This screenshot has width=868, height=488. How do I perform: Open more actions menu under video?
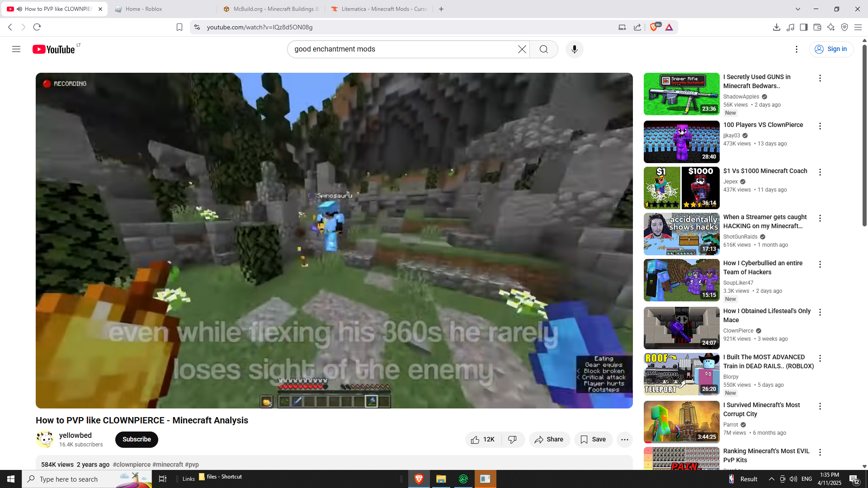[624, 440]
